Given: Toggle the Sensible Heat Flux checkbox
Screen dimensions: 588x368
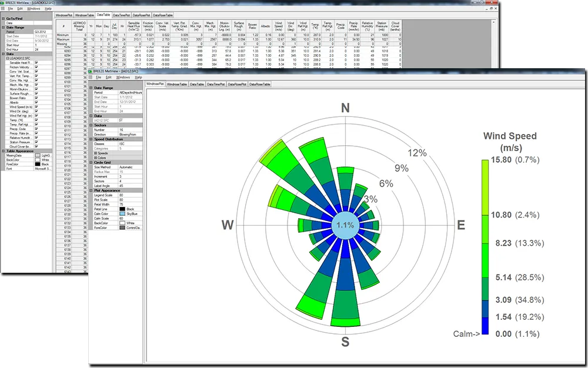Looking at the screenshot, I should tap(36, 63).
